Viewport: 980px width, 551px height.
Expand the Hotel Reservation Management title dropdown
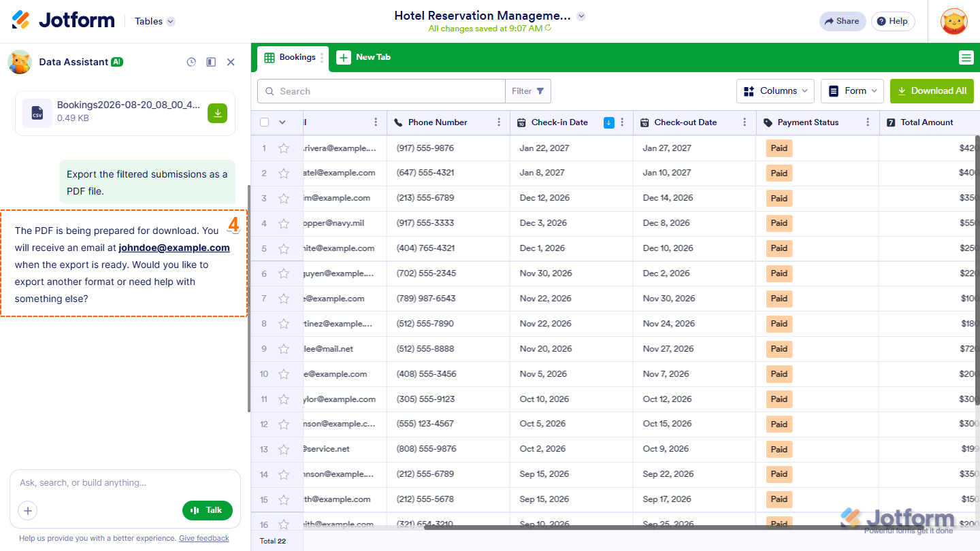point(581,16)
